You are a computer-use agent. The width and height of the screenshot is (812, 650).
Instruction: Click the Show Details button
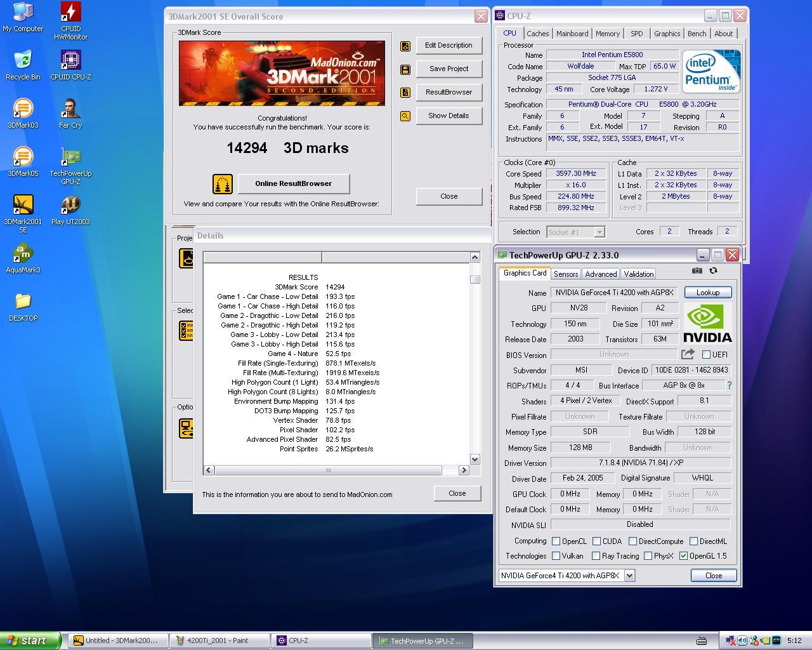[x=449, y=116]
